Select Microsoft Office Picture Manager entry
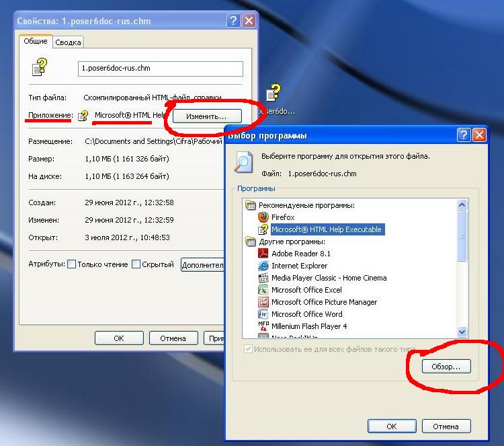Screen dimensions: 504x446 (x=324, y=302)
